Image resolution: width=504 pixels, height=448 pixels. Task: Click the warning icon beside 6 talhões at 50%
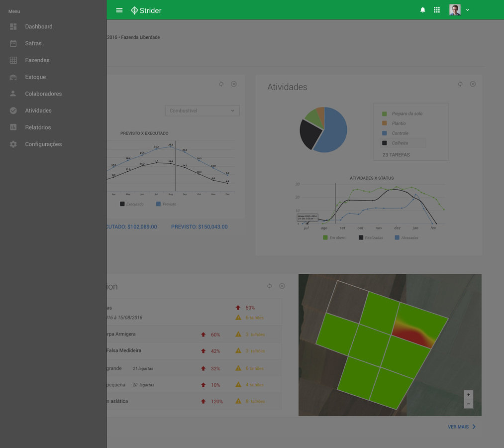coord(238,318)
